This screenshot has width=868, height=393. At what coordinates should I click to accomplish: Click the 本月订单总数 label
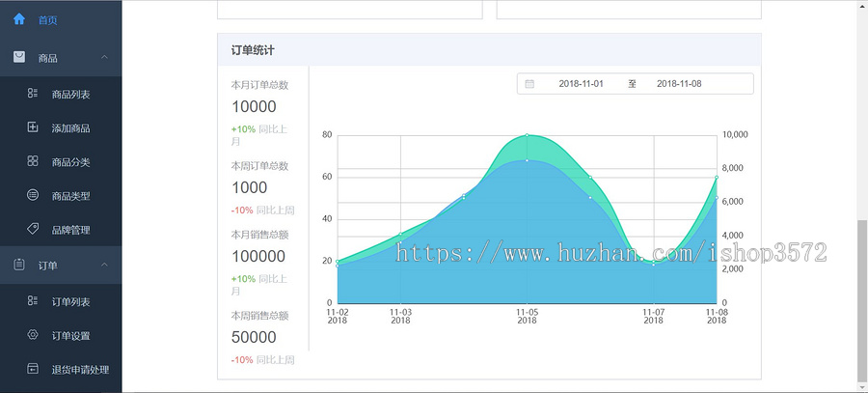259,85
